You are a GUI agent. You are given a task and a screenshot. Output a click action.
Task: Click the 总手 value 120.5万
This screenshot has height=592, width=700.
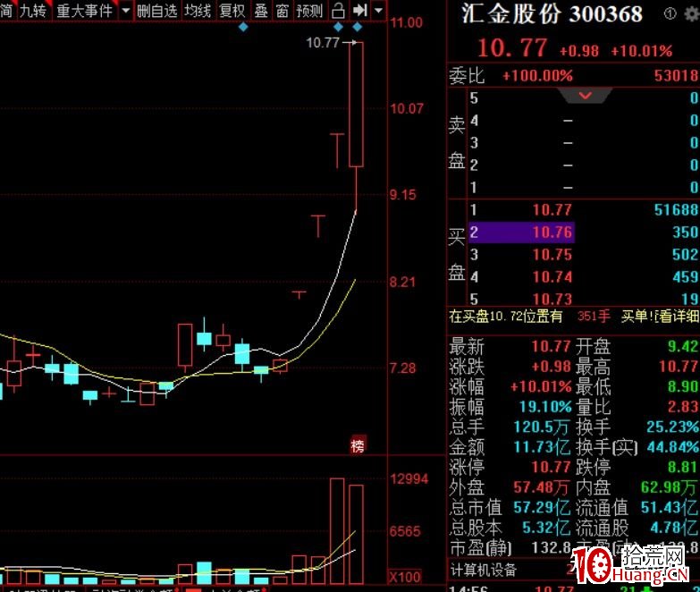click(542, 427)
